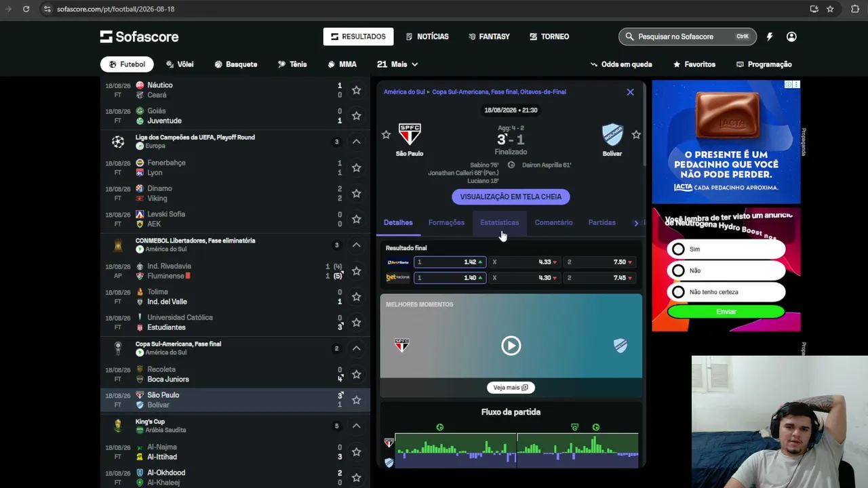
Task: Go to the Sofascore home logo
Action: 140,37
